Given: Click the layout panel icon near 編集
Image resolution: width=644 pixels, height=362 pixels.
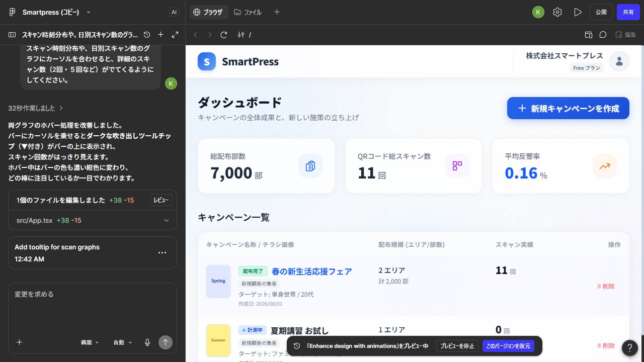Looking at the screenshot, I should (x=589, y=35).
